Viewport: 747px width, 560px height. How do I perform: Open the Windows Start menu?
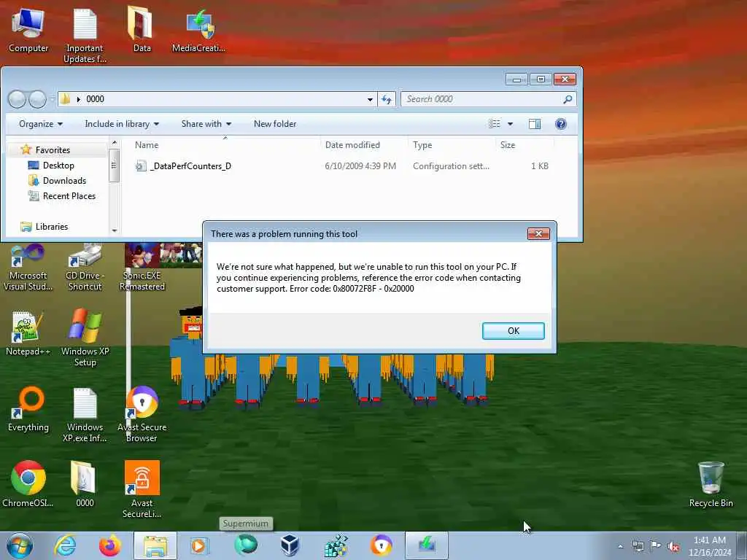click(x=20, y=545)
